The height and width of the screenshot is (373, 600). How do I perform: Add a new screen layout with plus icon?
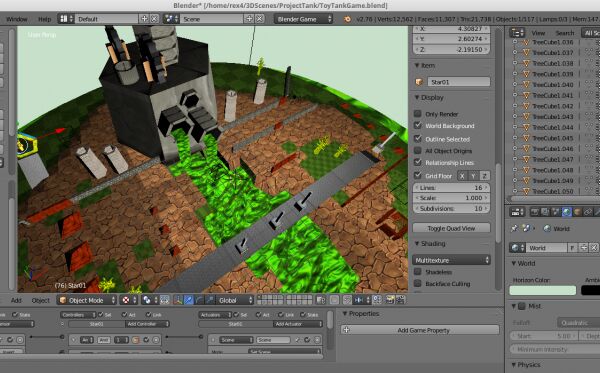(144, 18)
